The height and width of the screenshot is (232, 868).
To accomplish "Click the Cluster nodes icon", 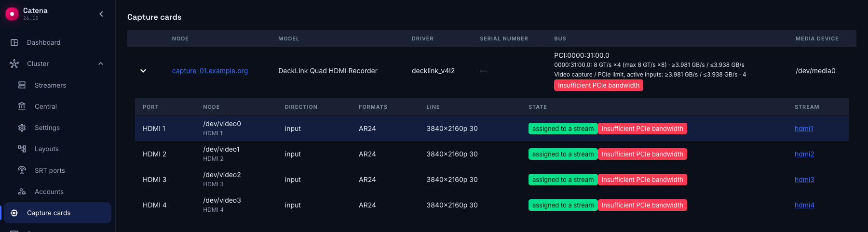I will coord(14,64).
